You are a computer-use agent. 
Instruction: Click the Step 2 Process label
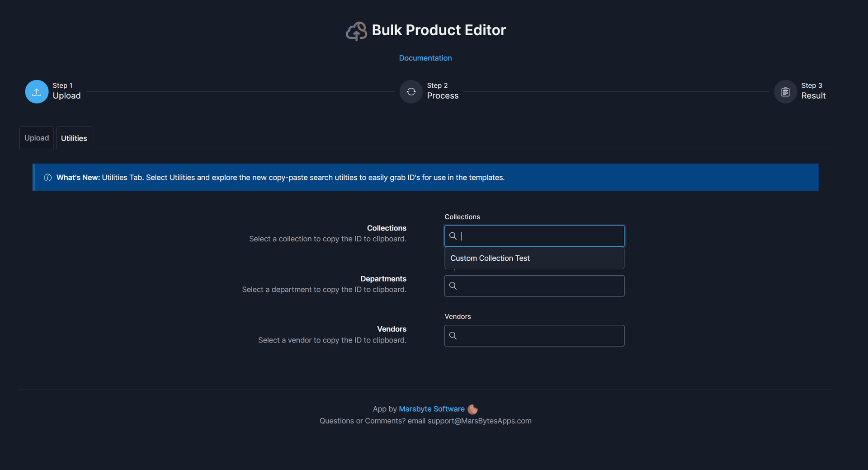pos(443,95)
